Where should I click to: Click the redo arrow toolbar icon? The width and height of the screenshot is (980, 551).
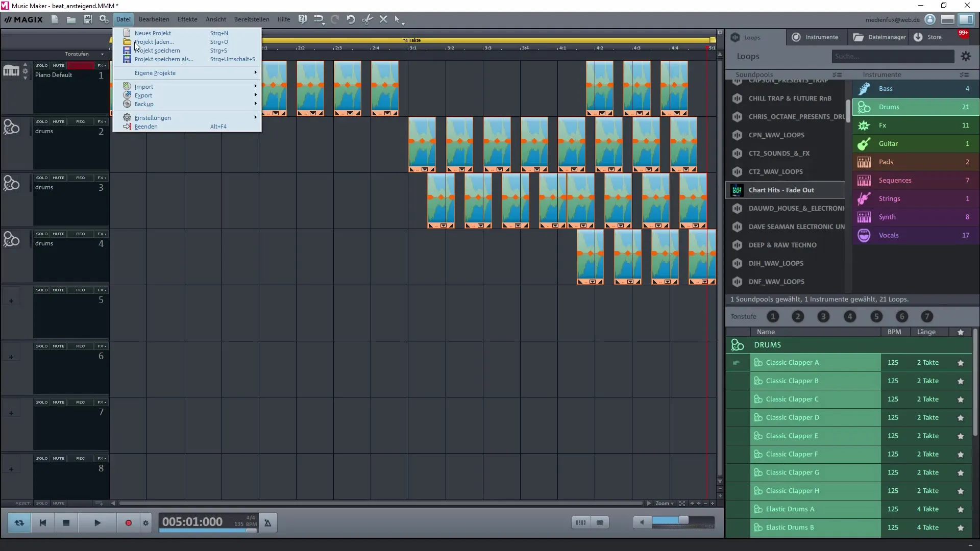click(335, 19)
